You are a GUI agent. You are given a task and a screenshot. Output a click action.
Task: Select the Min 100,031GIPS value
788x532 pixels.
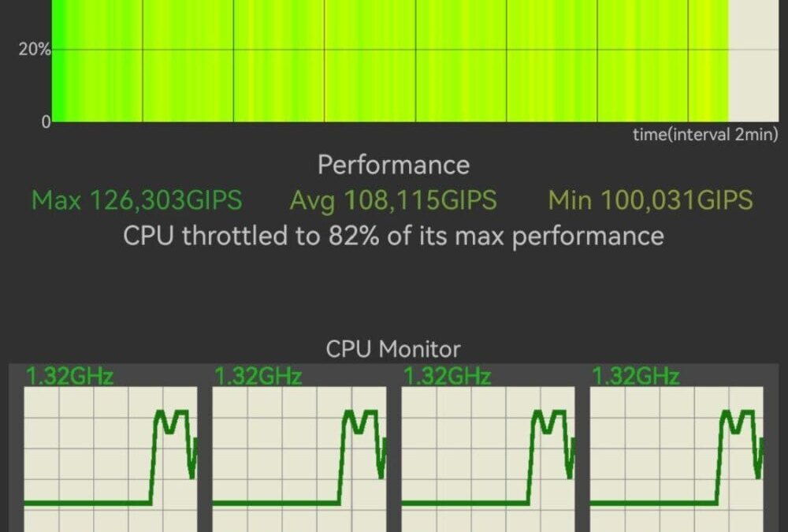click(x=650, y=200)
